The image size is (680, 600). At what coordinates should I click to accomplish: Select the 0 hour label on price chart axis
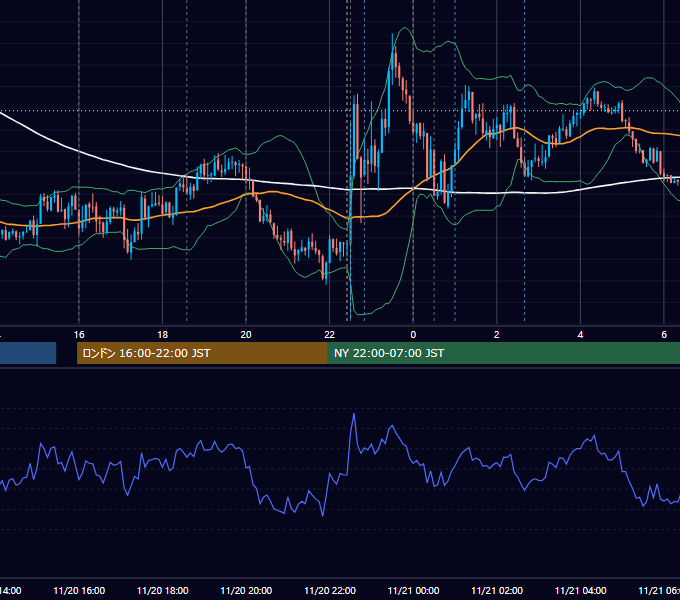(x=413, y=335)
